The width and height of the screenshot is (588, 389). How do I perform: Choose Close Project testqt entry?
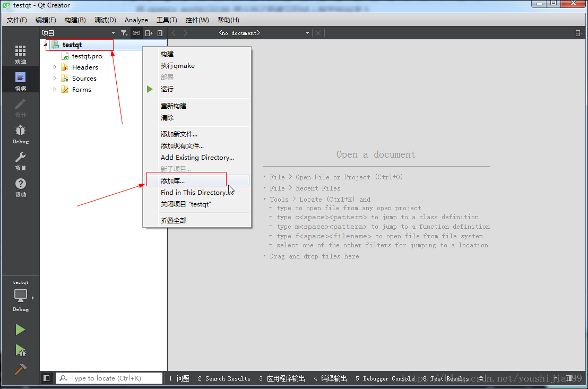(197, 204)
